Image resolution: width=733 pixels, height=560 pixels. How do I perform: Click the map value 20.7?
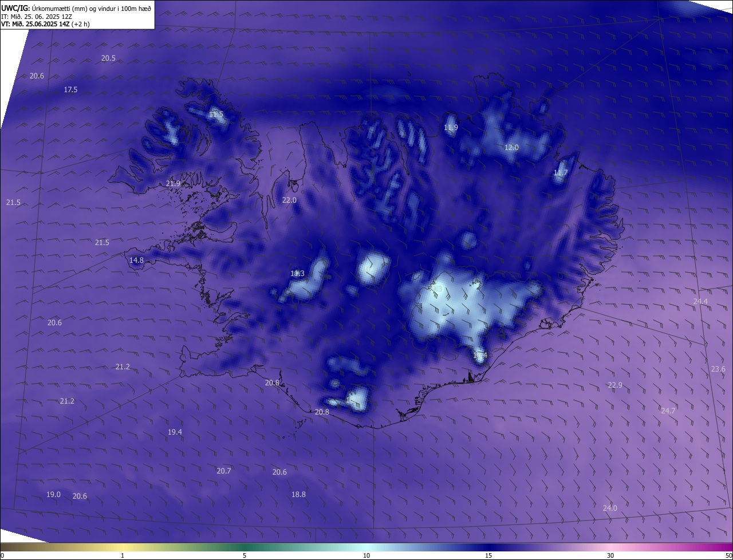coord(224,471)
